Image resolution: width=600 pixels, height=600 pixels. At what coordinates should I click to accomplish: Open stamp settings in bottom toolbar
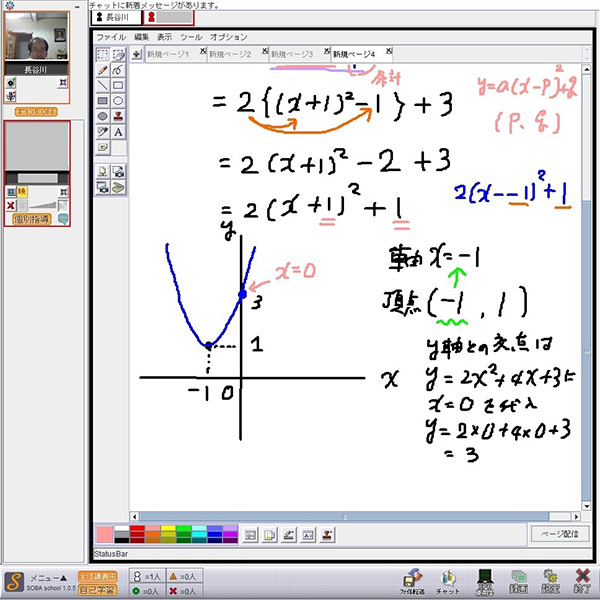click(327, 535)
